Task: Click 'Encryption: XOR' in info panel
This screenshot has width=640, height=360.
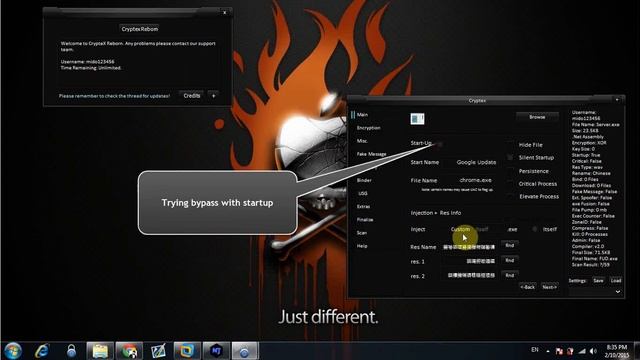Action: pos(589,143)
